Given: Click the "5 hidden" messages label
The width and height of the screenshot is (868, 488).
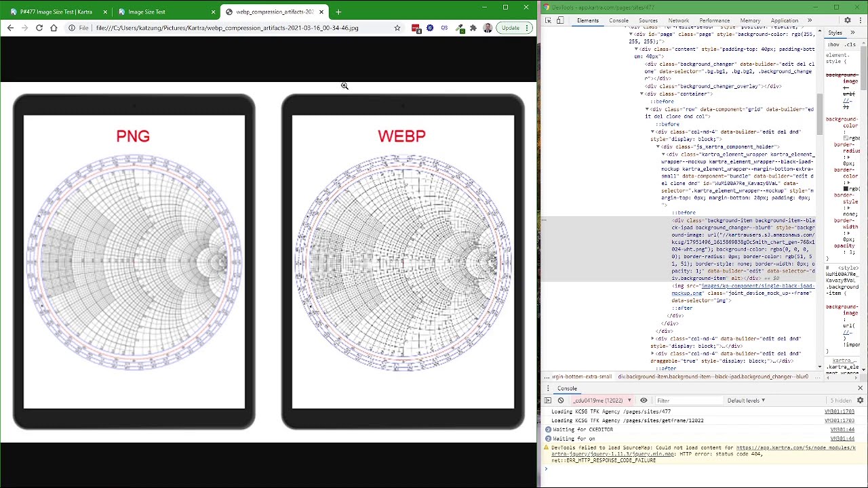Looking at the screenshot, I should pyautogui.click(x=841, y=401).
